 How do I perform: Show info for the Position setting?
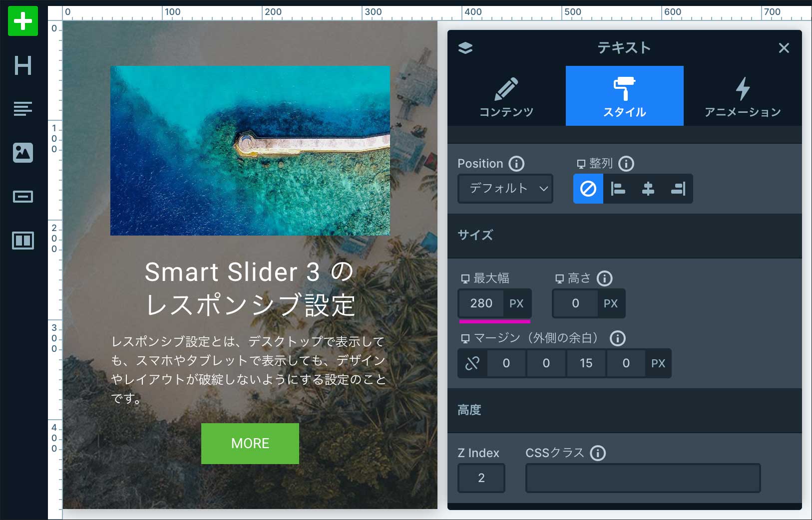[516, 164]
